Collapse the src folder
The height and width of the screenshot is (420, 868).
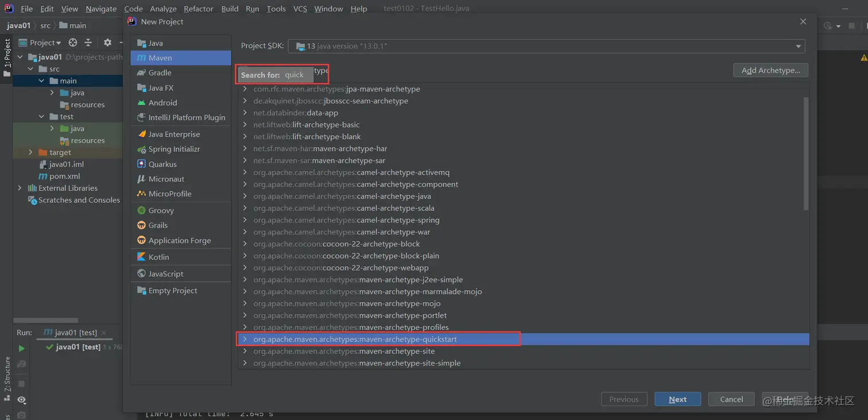[30, 69]
